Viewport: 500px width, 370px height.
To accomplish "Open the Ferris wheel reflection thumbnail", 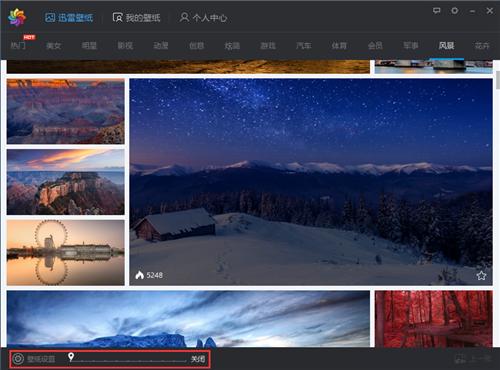I will [x=66, y=252].
